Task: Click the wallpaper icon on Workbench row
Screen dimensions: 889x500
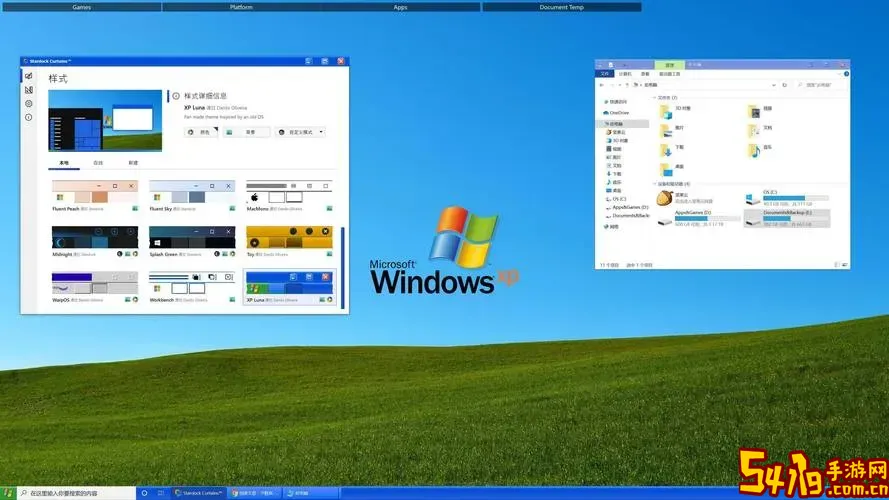Action: 232,299
